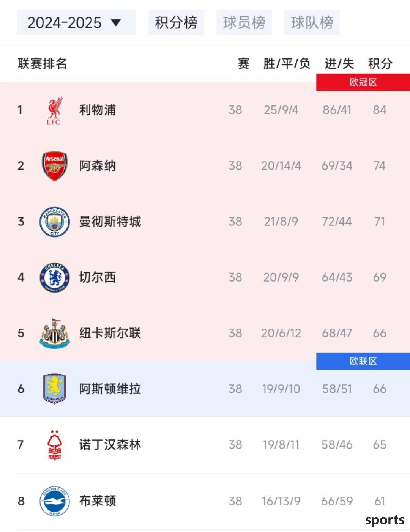
Task: Open the 利物浦 team name link
Action: point(98,110)
